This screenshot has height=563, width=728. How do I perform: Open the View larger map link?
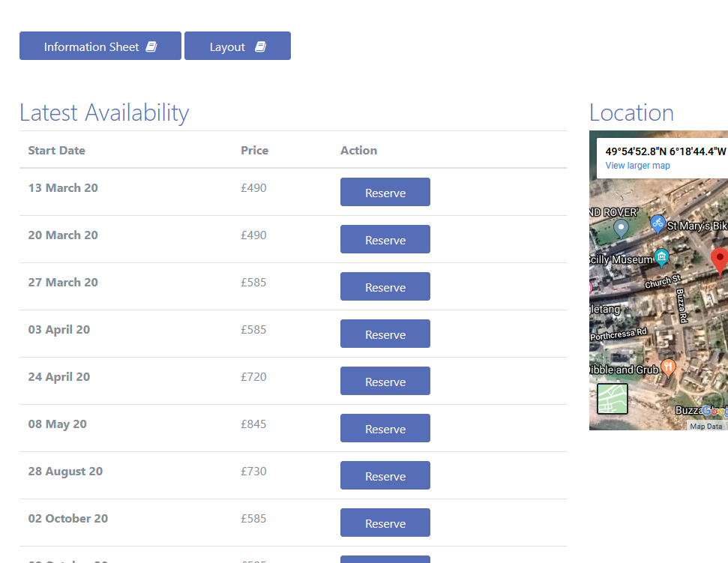(637, 166)
